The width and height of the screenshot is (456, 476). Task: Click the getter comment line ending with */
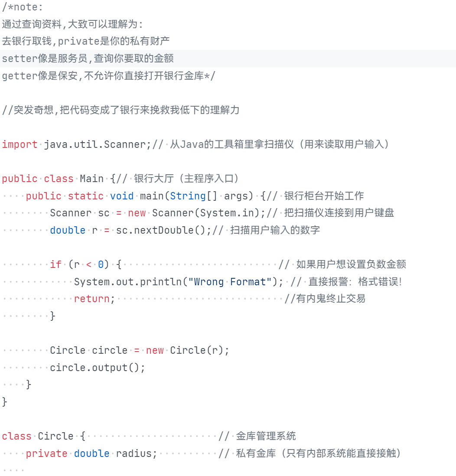point(109,75)
